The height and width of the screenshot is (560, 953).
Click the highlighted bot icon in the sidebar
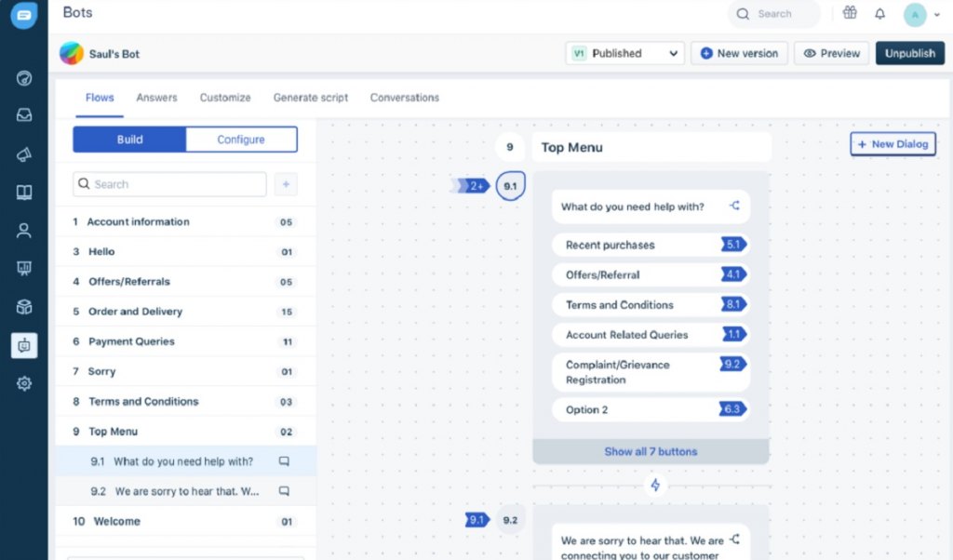click(23, 344)
